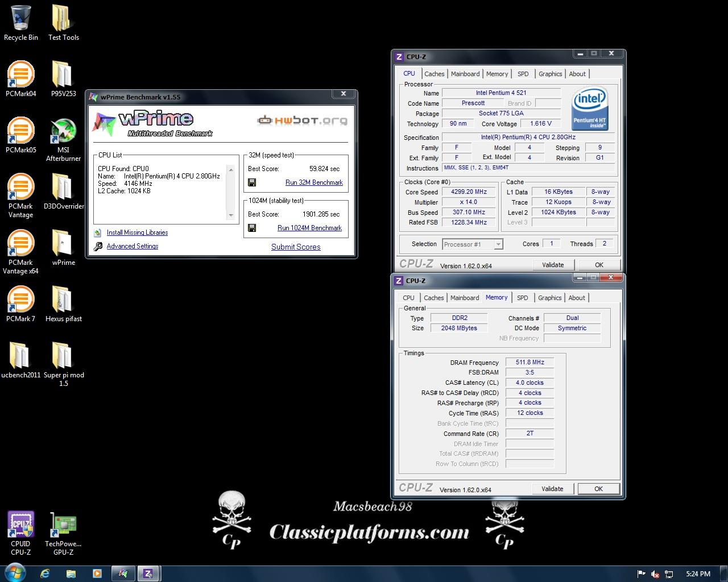Launch PCMark05 shortcut
728x582 pixels.
[21, 135]
